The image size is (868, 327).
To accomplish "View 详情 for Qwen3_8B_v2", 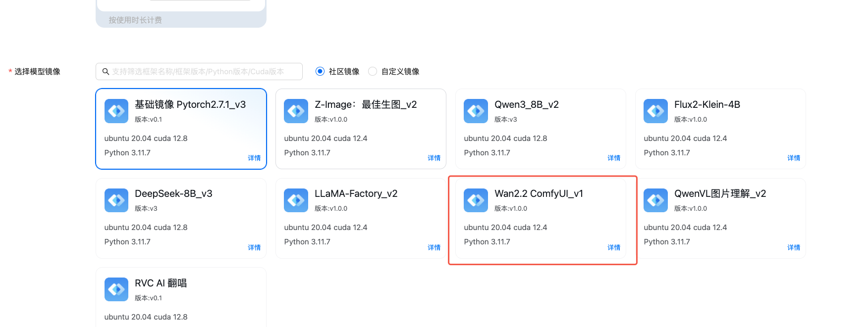I will (614, 158).
